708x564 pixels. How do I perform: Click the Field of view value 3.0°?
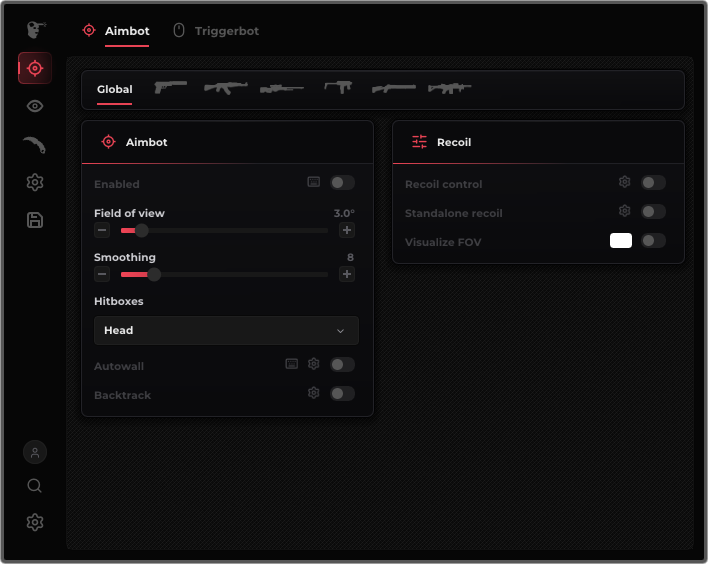(x=344, y=214)
